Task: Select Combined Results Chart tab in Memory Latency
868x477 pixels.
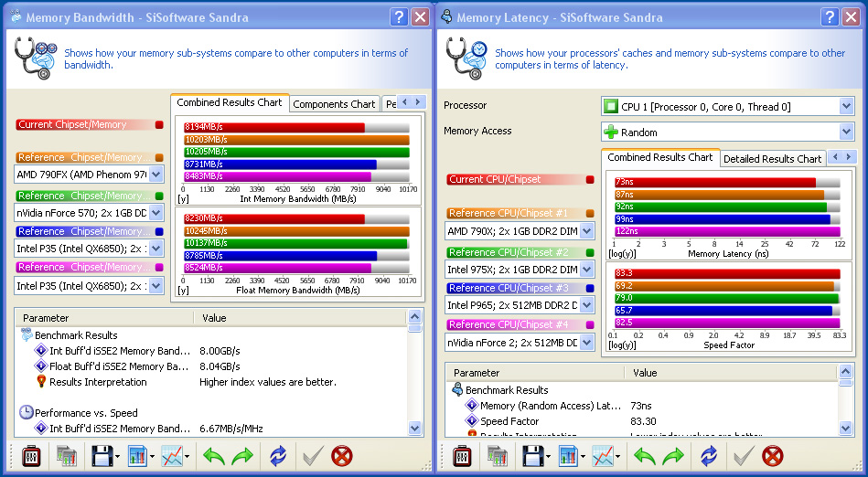Action: 660,157
